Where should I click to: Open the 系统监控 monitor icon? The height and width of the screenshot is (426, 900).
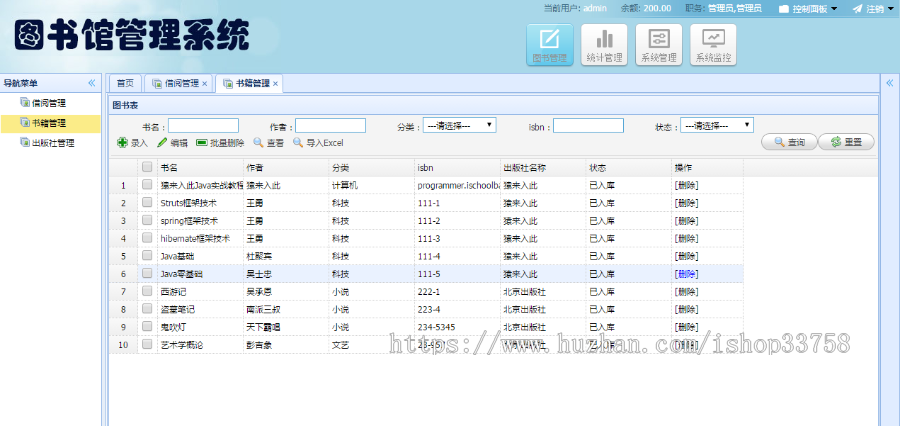pos(713,44)
